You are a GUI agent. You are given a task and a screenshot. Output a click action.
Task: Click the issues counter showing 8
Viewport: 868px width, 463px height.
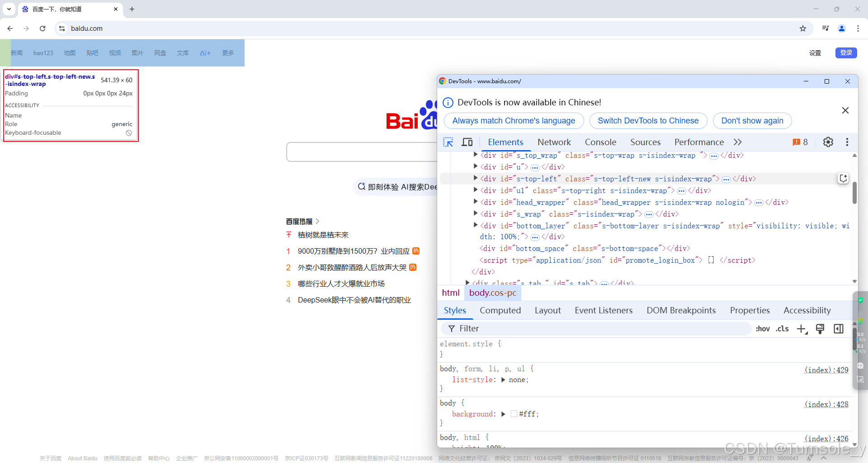pyautogui.click(x=800, y=142)
